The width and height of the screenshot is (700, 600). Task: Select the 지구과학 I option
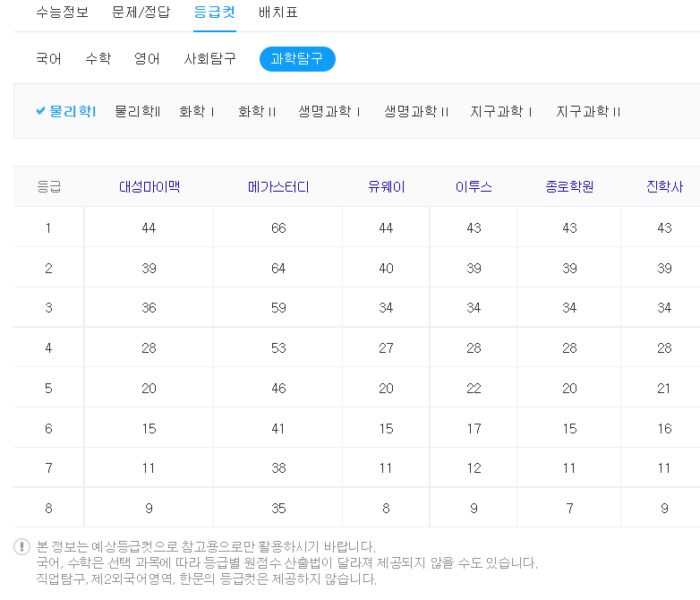pos(501,111)
